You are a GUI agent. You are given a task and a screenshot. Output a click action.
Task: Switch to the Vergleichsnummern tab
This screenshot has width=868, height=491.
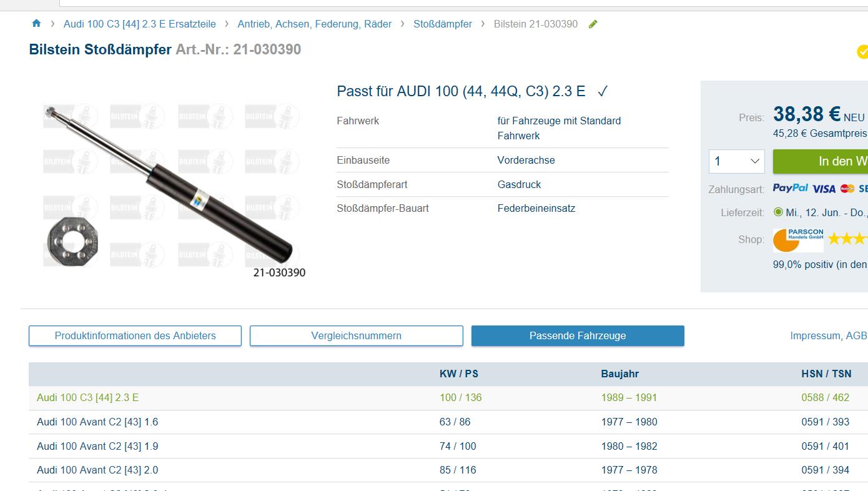pyautogui.click(x=356, y=335)
